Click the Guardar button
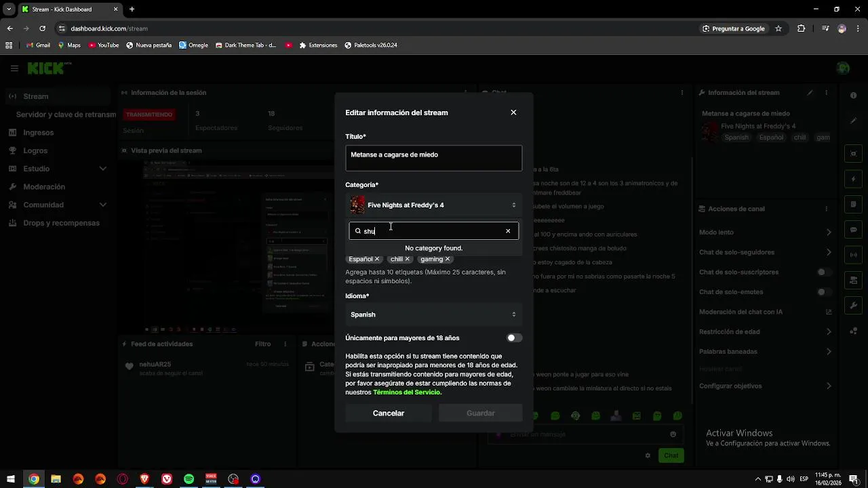Screen dimensions: 868x488 (481, 413)
